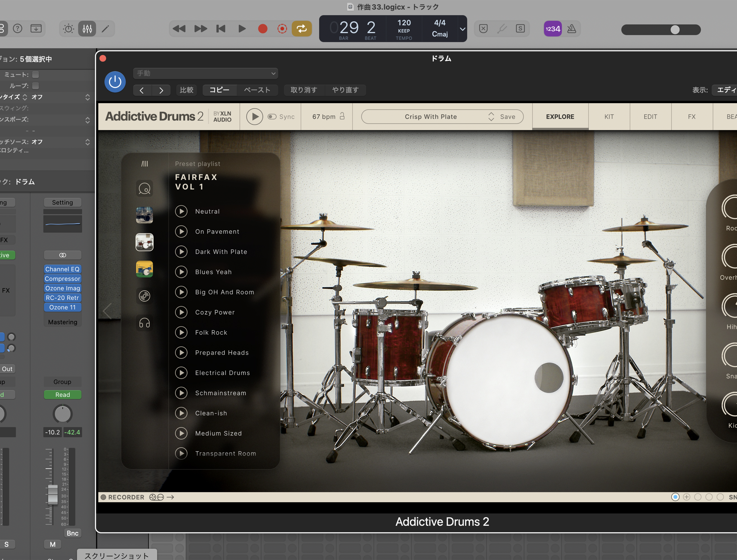Viewport: 737px width, 560px height.
Task: Select the first page radio dot
Action: coord(675,497)
